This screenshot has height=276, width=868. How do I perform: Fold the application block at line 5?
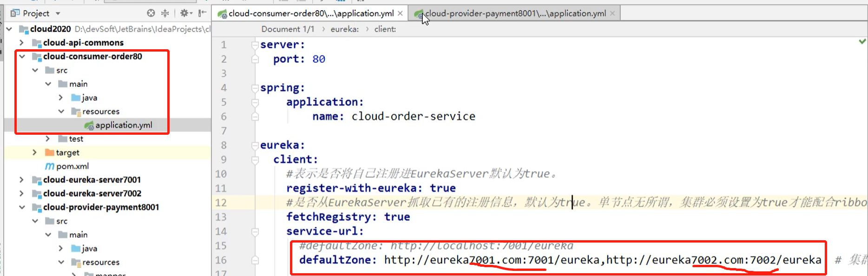pos(255,102)
